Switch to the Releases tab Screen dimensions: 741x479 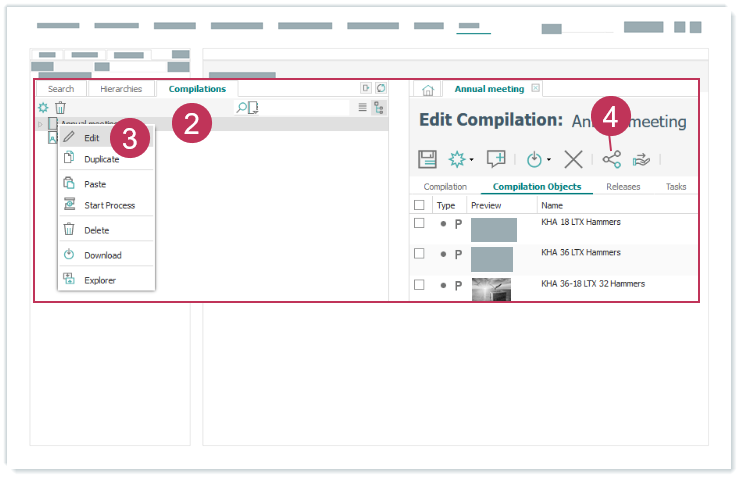point(623,187)
